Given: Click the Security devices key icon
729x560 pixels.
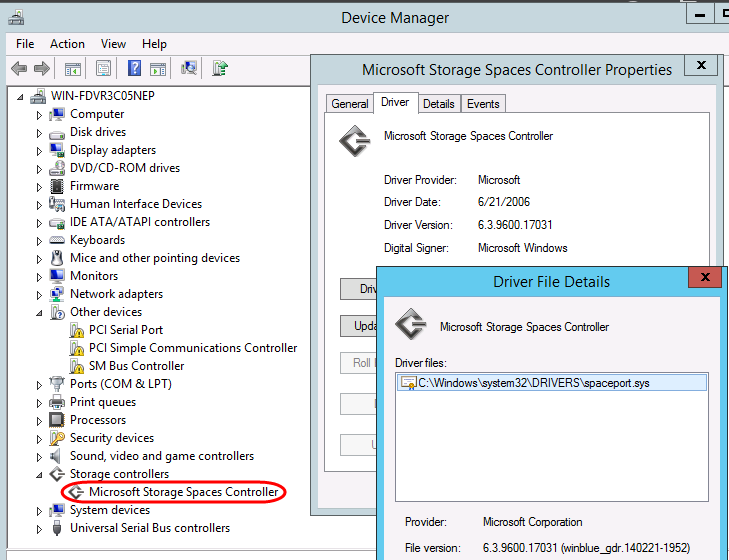Looking at the screenshot, I should tap(57, 438).
